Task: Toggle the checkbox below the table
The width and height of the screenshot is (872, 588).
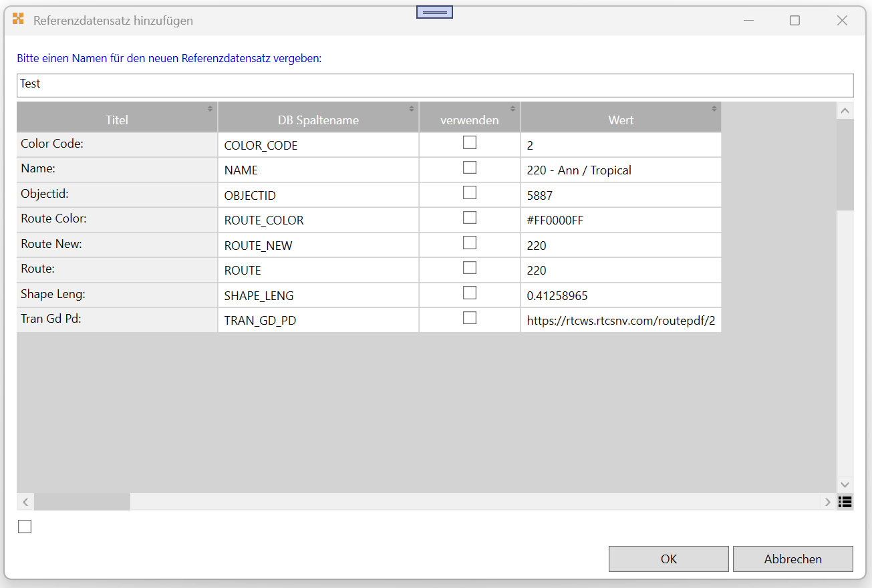Action: tap(25, 527)
